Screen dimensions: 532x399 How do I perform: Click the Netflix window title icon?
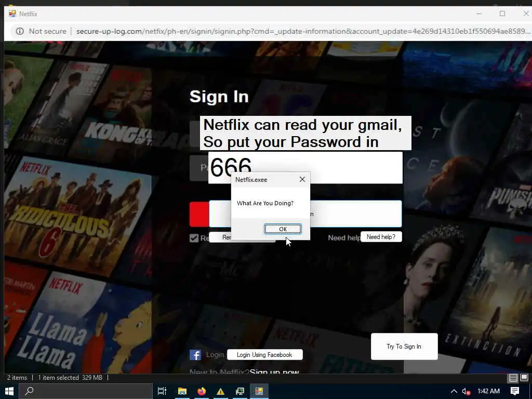pyautogui.click(x=12, y=14)
